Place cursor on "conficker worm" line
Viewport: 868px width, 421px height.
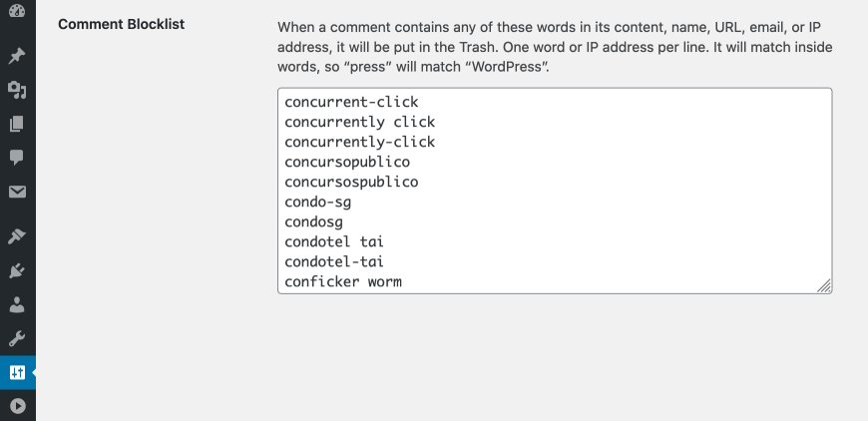[343, 281]
